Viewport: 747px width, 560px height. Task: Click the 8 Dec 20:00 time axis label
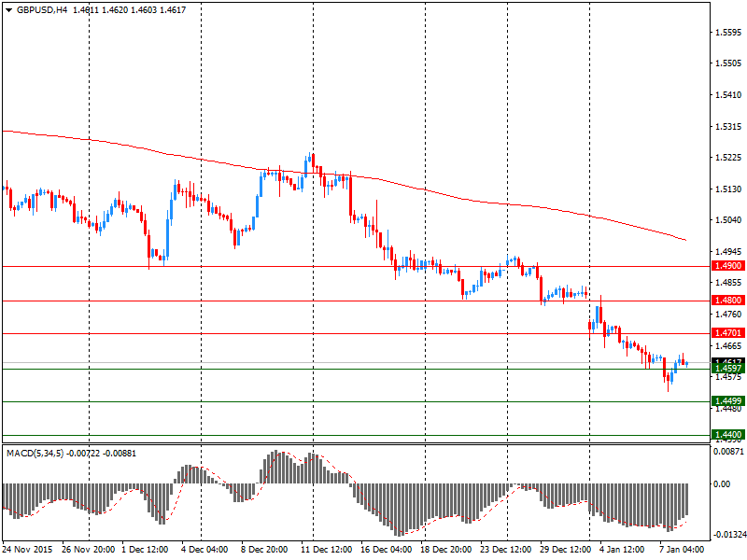coord(264,549)
